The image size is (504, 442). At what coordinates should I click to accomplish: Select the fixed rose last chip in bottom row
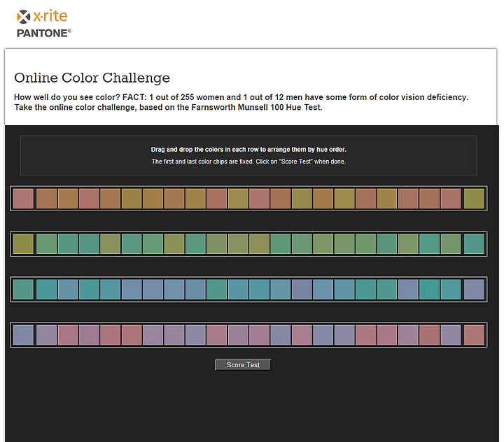(x=474, y=335)
